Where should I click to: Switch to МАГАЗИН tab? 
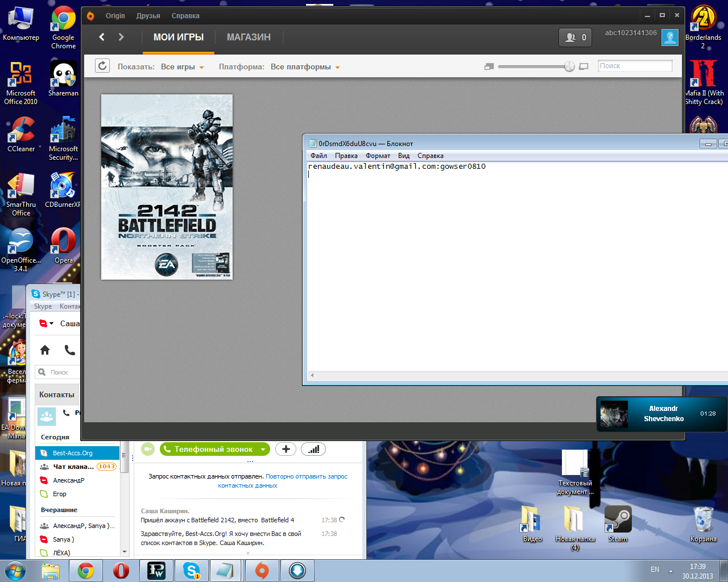click(x=249, y=37)
